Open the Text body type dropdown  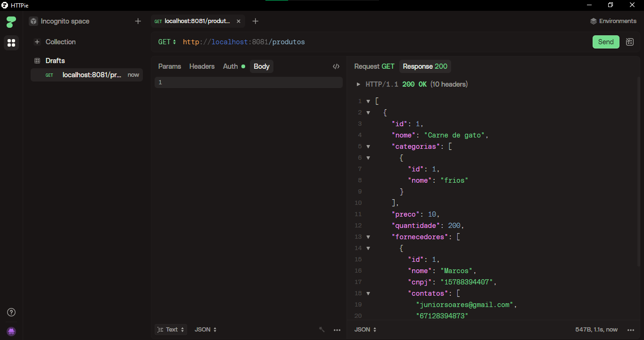pos(171,330)
